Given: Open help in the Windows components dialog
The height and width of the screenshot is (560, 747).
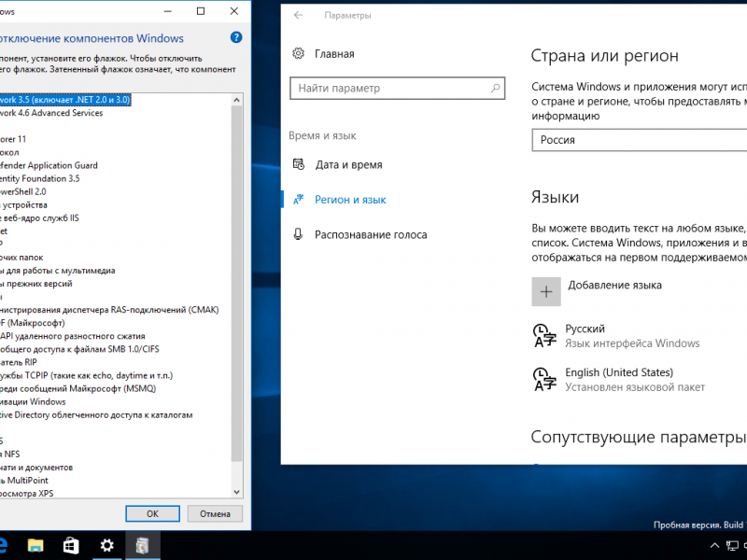Looking at the screenshot, I should coord(236,37).
